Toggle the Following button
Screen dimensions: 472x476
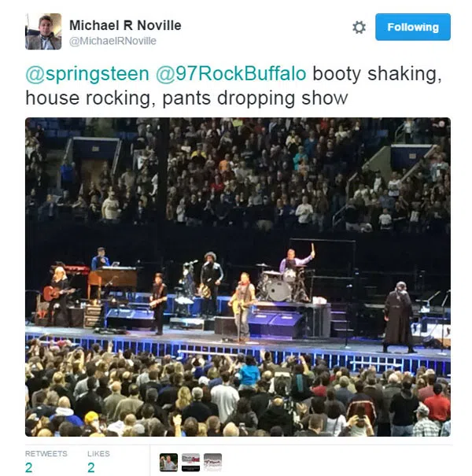click(413, 27)
